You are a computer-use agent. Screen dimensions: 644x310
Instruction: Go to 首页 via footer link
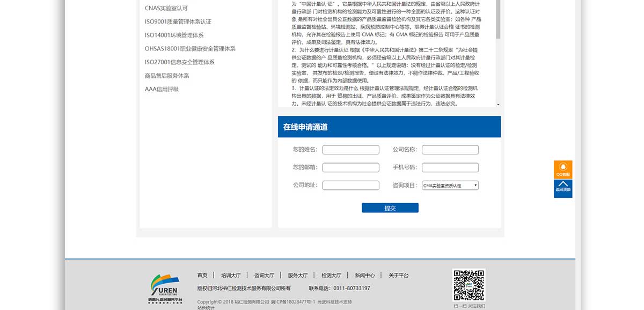pos(202,275)
